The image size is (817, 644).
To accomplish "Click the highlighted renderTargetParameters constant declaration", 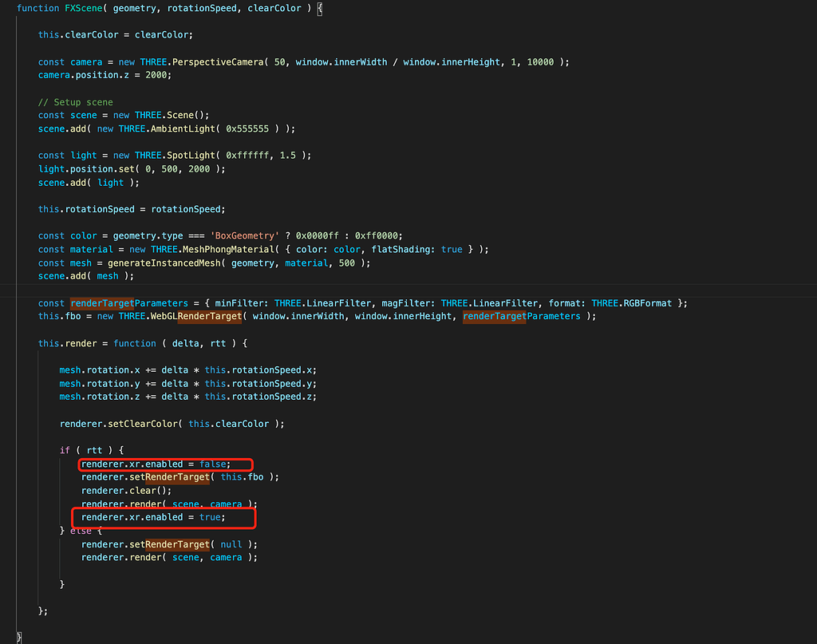I will (x=116, y=303).
